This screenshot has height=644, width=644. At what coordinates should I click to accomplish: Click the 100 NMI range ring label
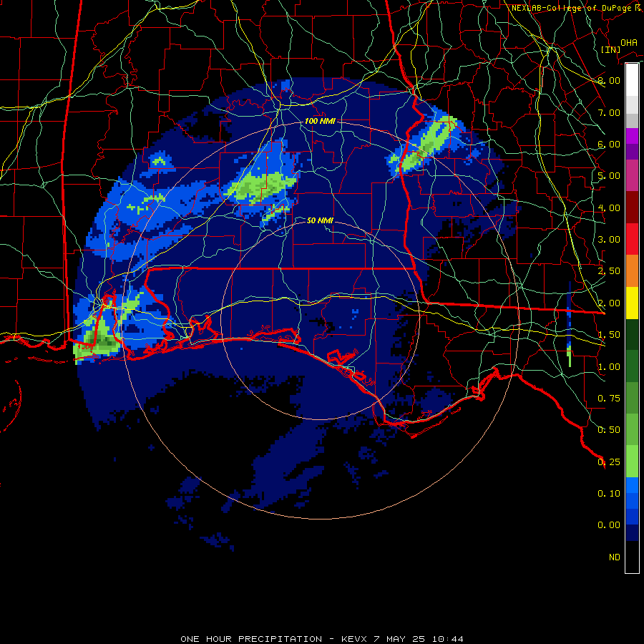click(320, 121)
